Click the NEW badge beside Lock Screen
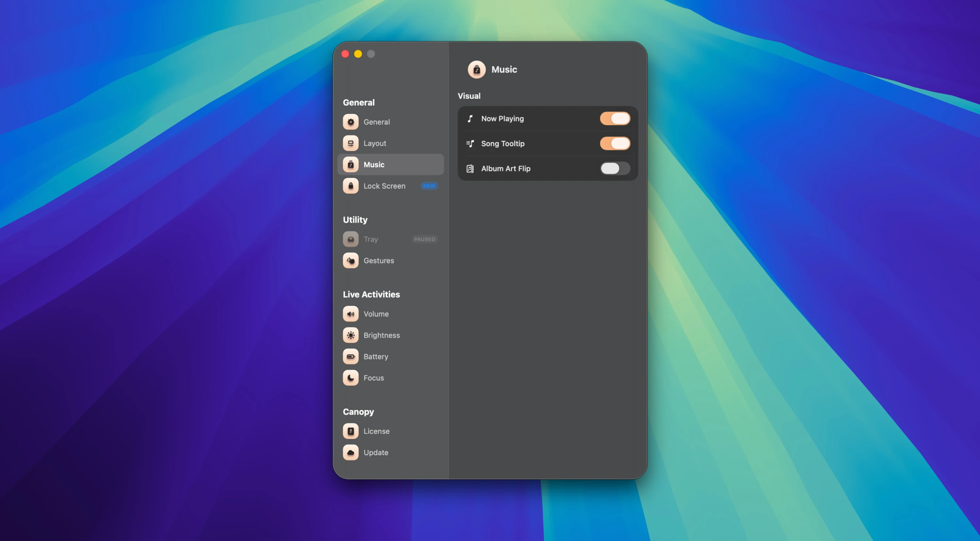Viewport: 980px width, 541px height. pyautogui.click(x=429, y=186)
